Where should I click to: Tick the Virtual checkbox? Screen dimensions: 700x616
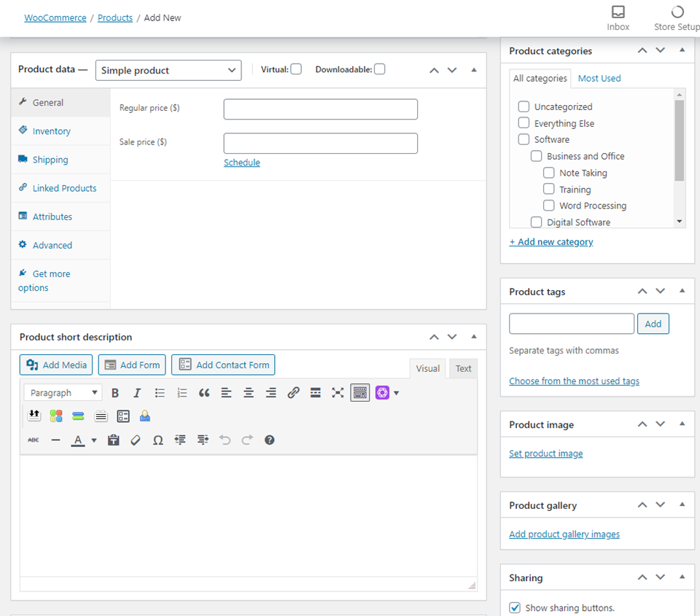tap(296, 69)
